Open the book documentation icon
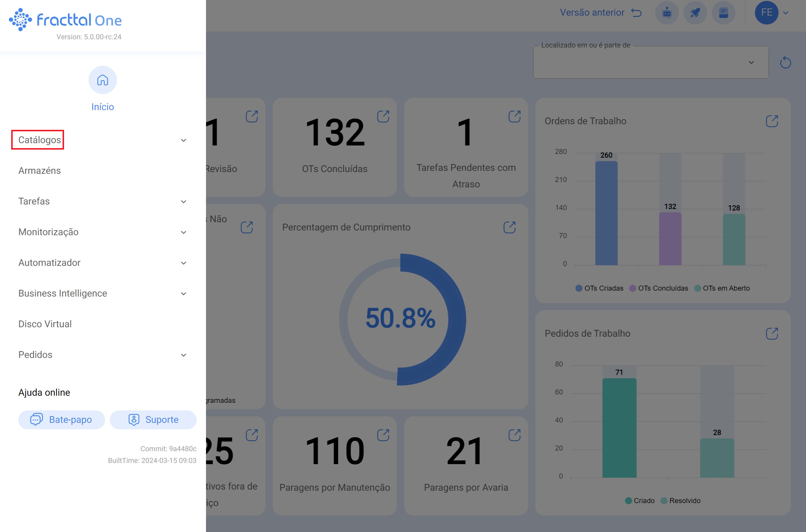Screen dimensions: 806x532 pyautogui.click(x=723, y=13)
